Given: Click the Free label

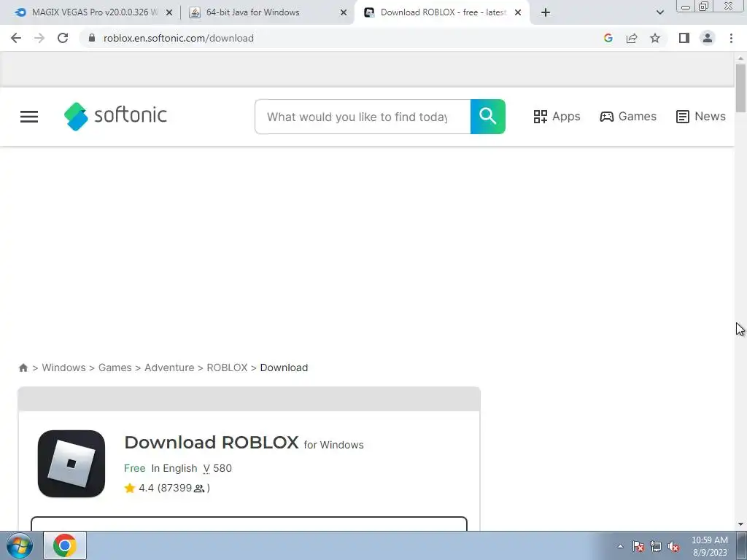Looking at the screenshot, I should click(x=134, y=468).
